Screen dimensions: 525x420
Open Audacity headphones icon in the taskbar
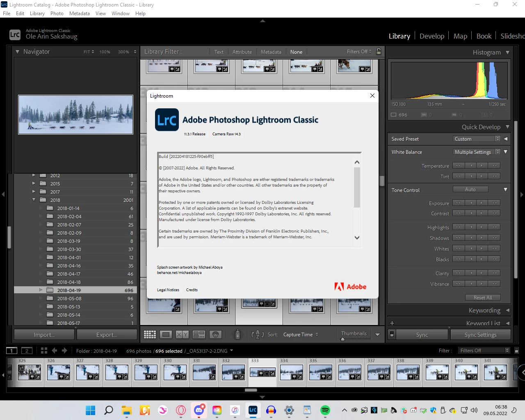(271, 410)
